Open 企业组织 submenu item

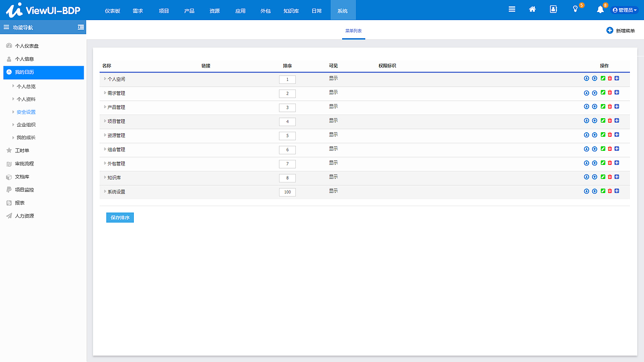pyautogui.click(x=26, y=125)
